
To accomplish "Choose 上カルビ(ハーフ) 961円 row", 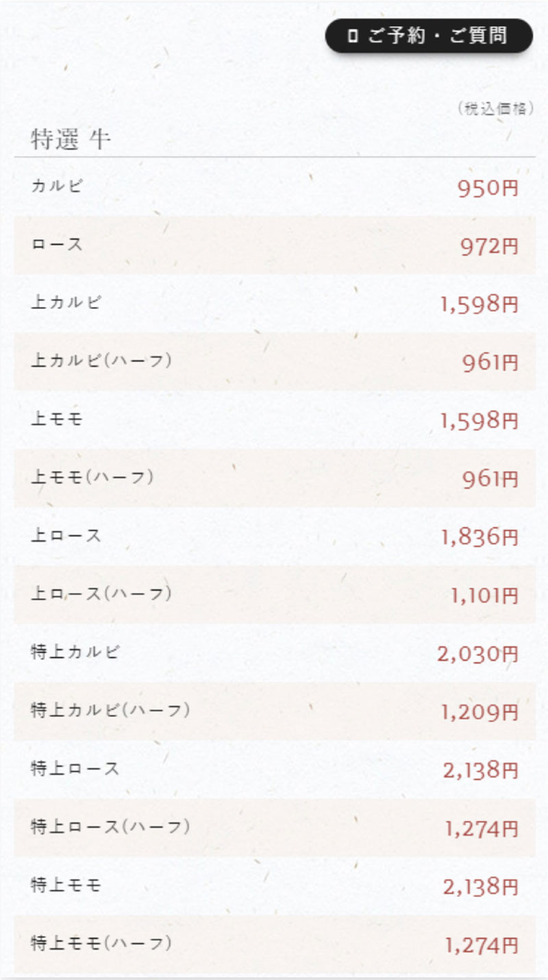I will coord(275,361).
